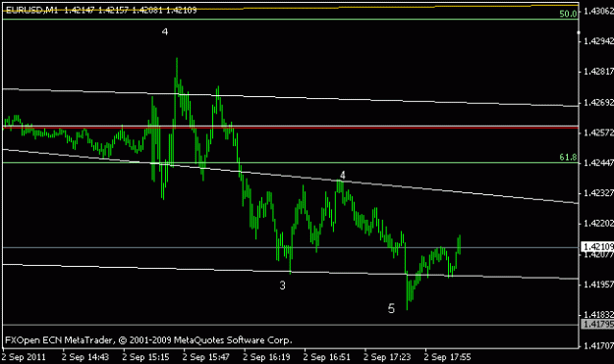The image size is (614, 364).
Task: Click the 2 Sep 17:55 time label
Action: 447,357
